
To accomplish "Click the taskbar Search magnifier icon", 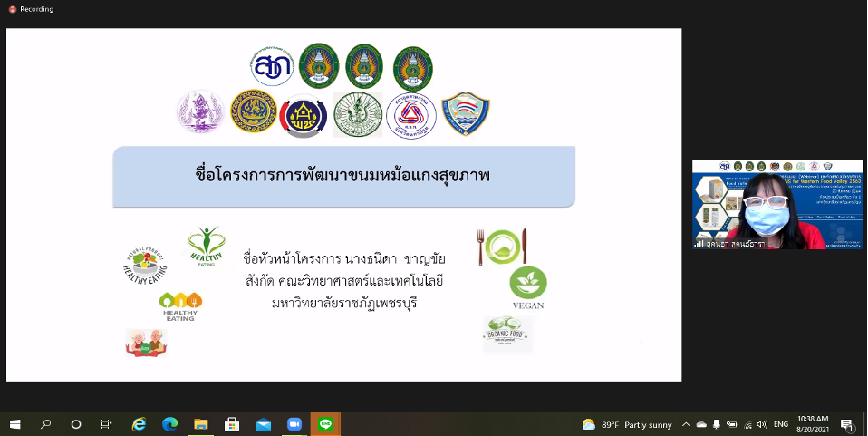I will 45,424.
